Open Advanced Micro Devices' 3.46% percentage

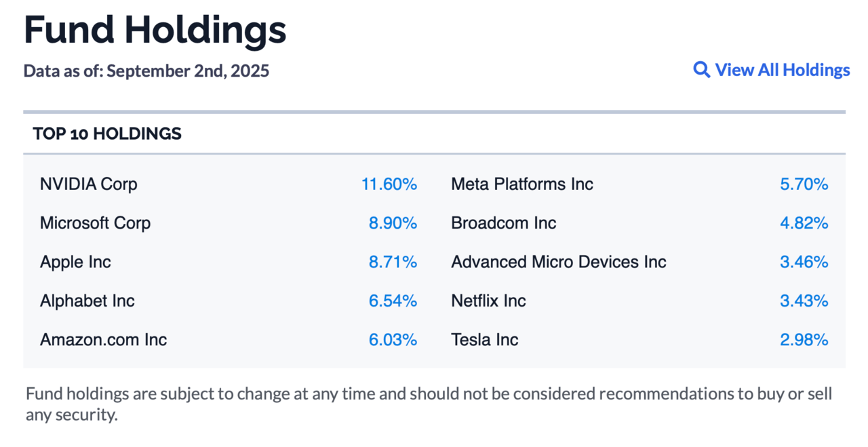[804, 262]
